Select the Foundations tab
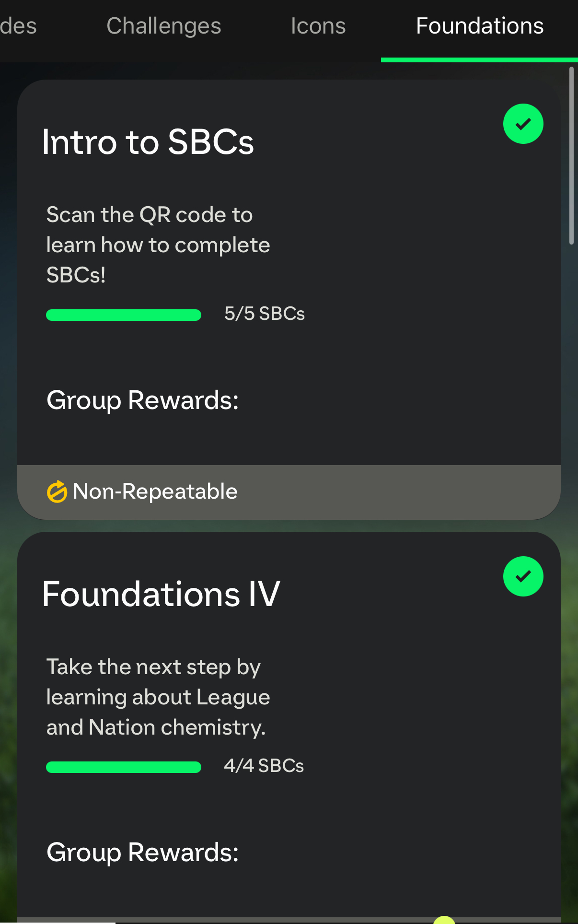Screen dimensions: 578x924 coord(480,26)
